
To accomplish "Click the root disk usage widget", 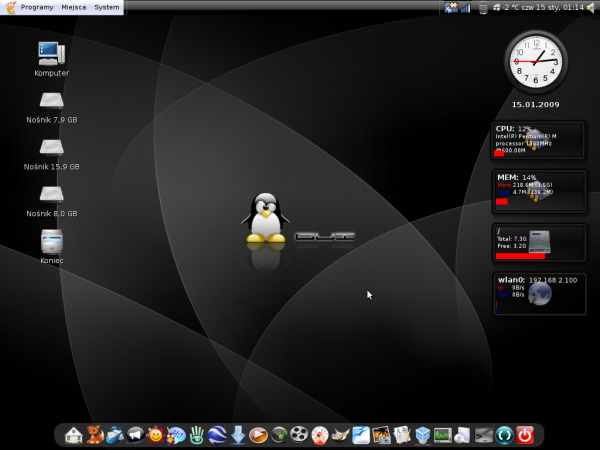I will click(x=539, y=243).
